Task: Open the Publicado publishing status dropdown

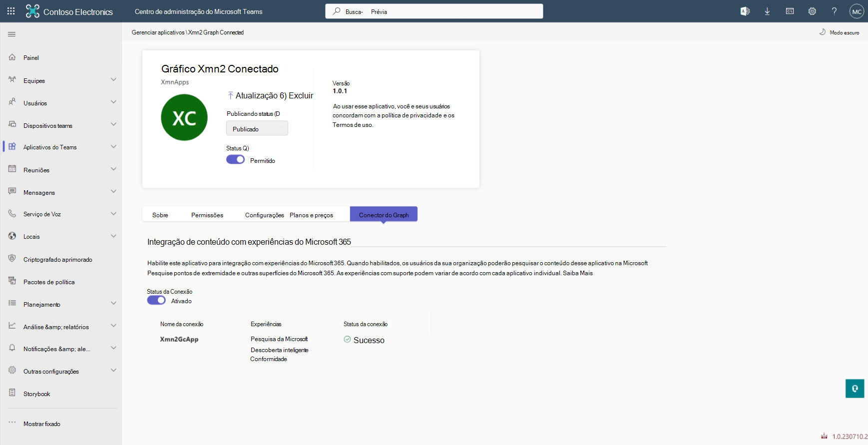Action: pos(257,129)
